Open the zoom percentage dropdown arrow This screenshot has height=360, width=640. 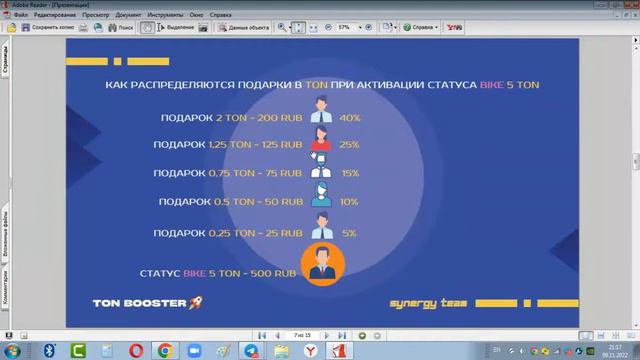(x=360, y=27)
